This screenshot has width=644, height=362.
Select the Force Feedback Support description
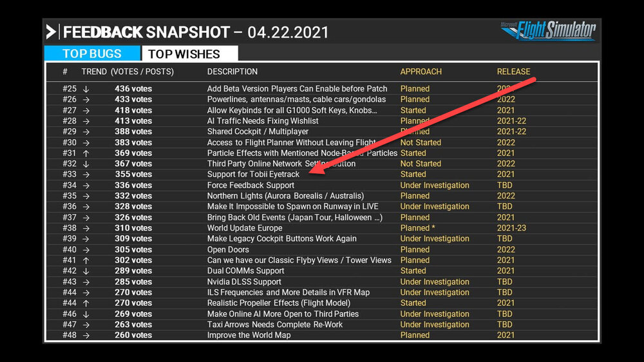coord(251,186)
